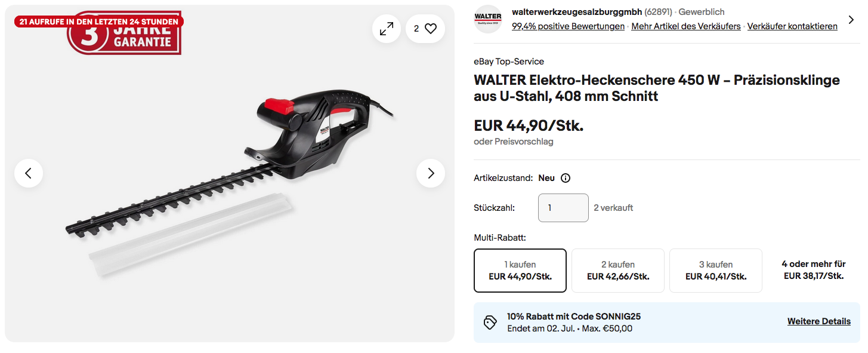868x353 pixels.
Task: Expand product image to fullscreen
Action: click(x=387, y=29)
